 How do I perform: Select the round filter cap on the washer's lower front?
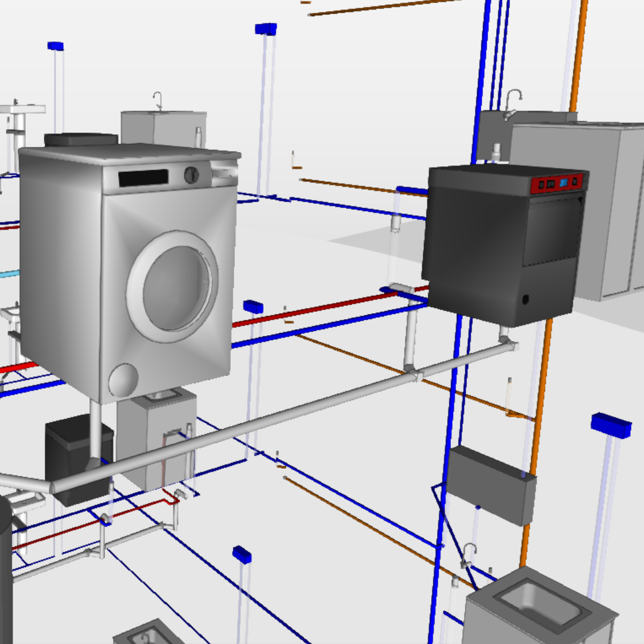pyautogui.click(x=123, y=380)
